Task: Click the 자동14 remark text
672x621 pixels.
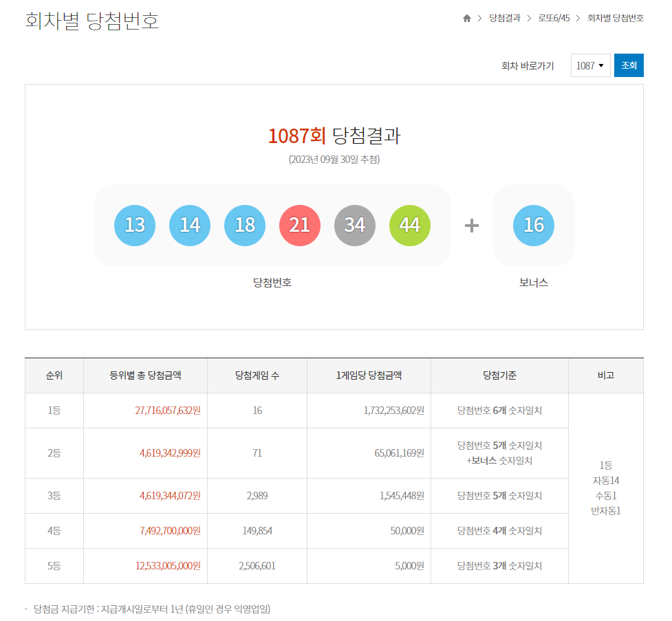Action: [x=605, y=481]
